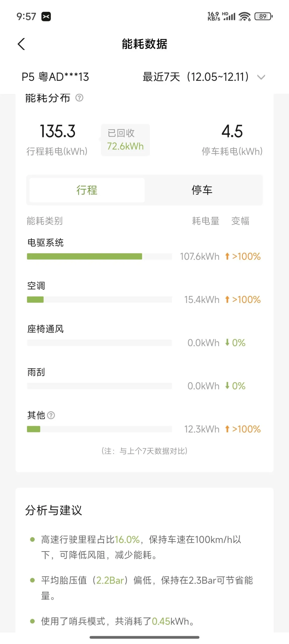289x644 pixels.
Task: Tap the 其他 consumption bar
Action: click(x=34, y=429)
